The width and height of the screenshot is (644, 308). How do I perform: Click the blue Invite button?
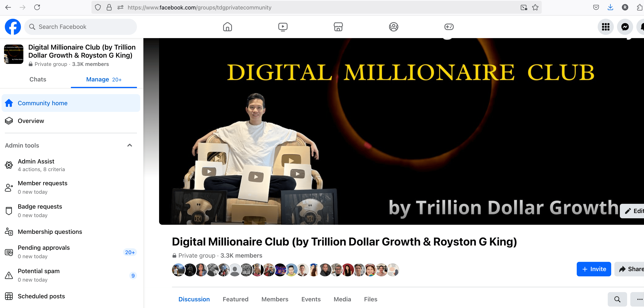pos(594,269)
